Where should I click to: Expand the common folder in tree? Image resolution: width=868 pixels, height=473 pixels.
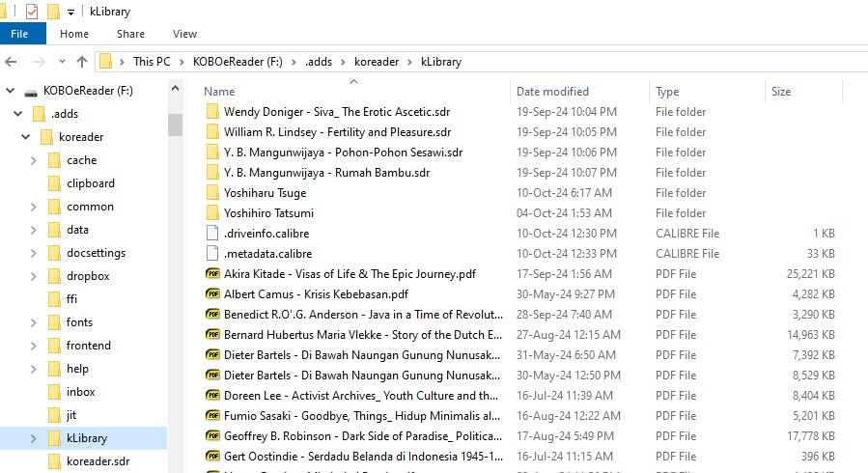(x=33, y=207)
